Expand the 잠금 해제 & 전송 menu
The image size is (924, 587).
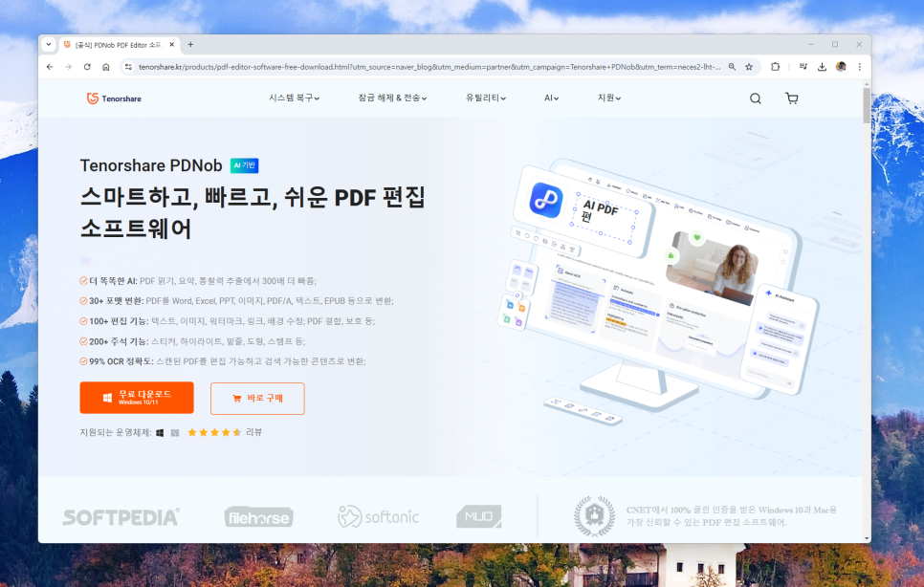(x=392, y=98)
